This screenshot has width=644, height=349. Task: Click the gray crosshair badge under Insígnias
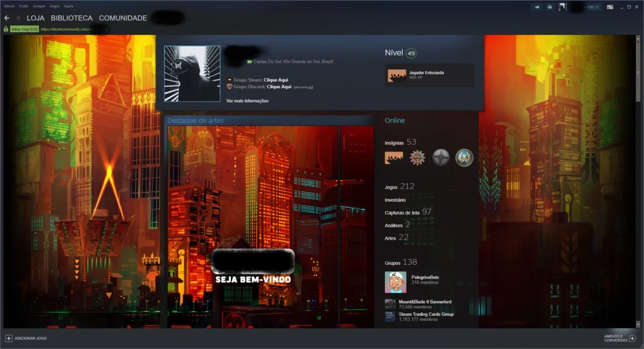[x=441, y=158]
